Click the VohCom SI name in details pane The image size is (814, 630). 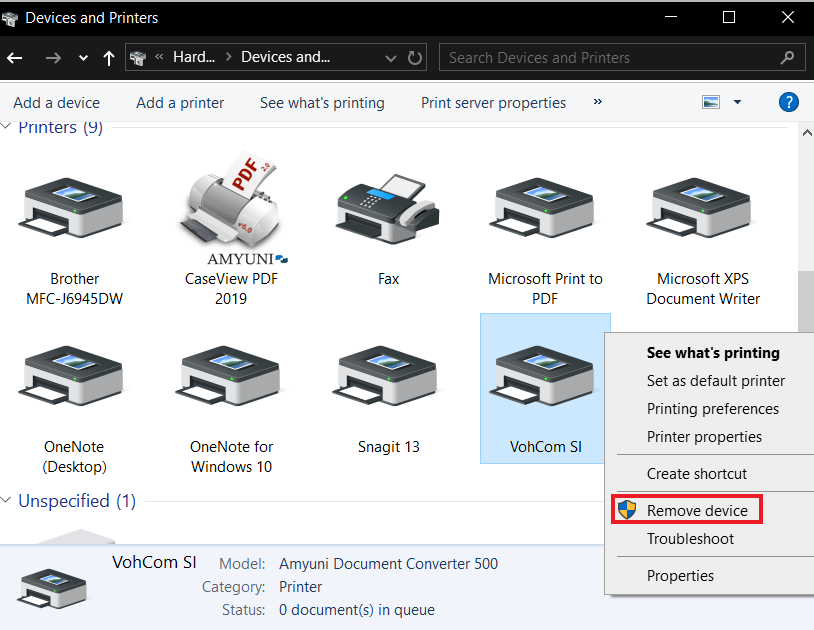[x=154, y=562]
